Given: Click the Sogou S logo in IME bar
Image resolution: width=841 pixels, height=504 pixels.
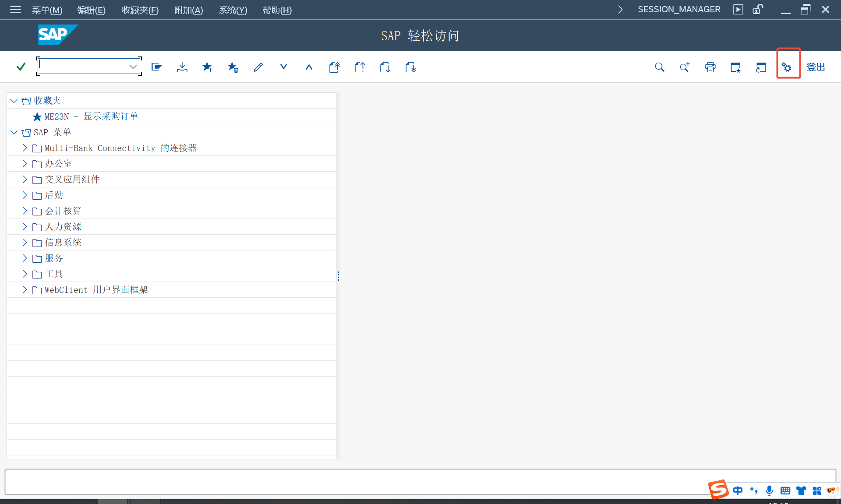Looking at the screenshot, I should point(718,489).
